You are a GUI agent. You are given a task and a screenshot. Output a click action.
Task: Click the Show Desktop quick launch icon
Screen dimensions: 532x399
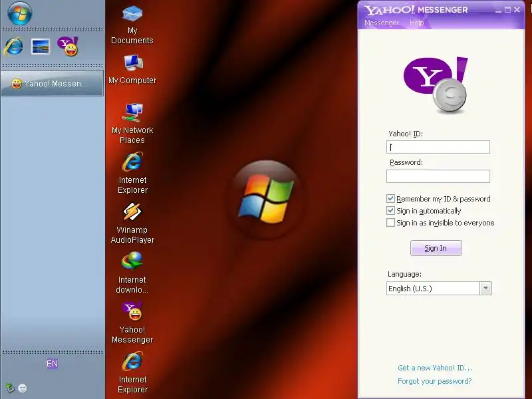[x=41, y=47]
